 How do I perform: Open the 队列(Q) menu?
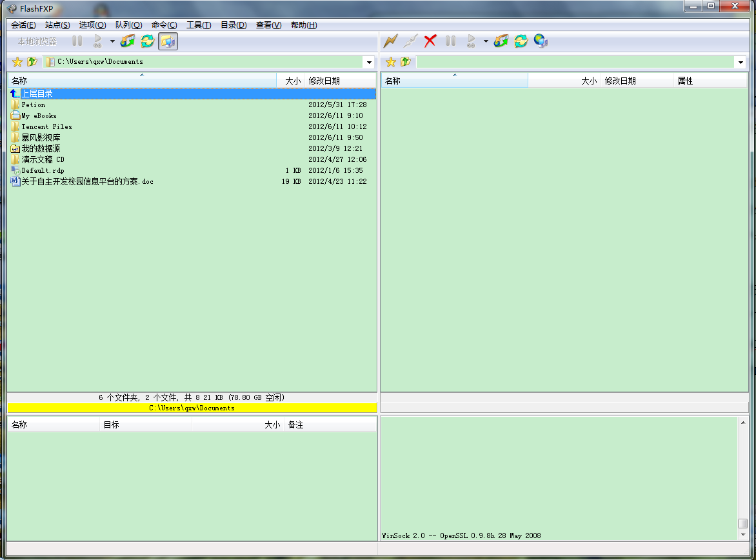(x=128, y=25)
